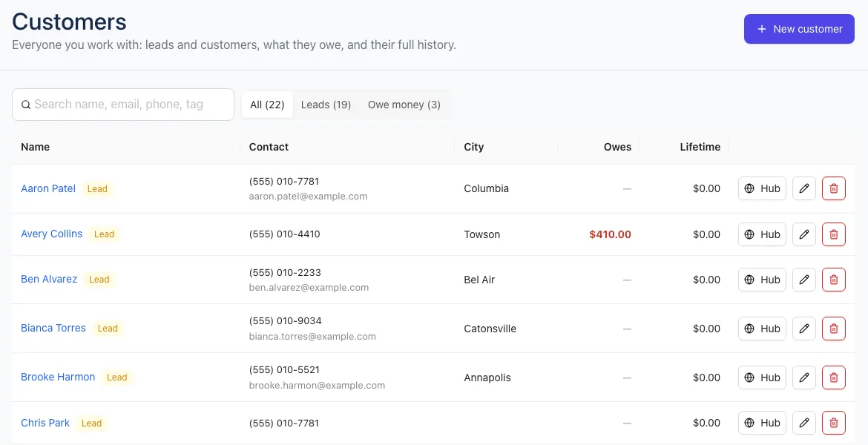Click the Lead badge next to Aaron Patel

[97, 188]
